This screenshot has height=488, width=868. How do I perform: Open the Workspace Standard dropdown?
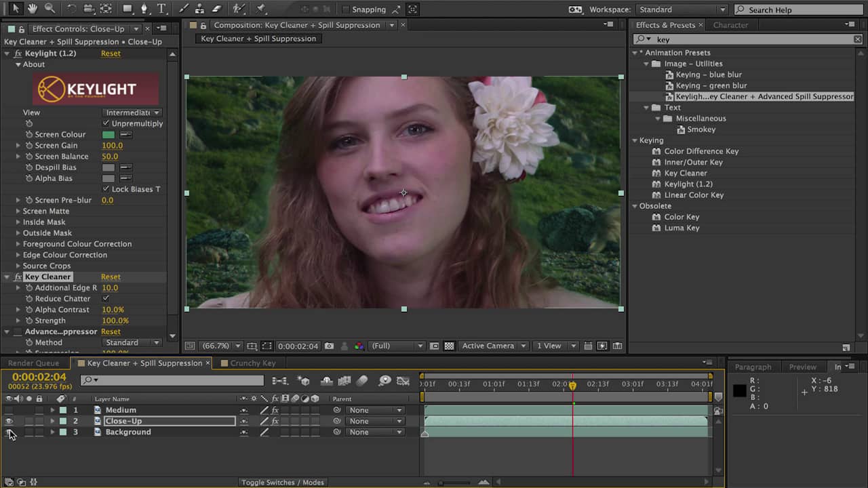click(682, 9)
